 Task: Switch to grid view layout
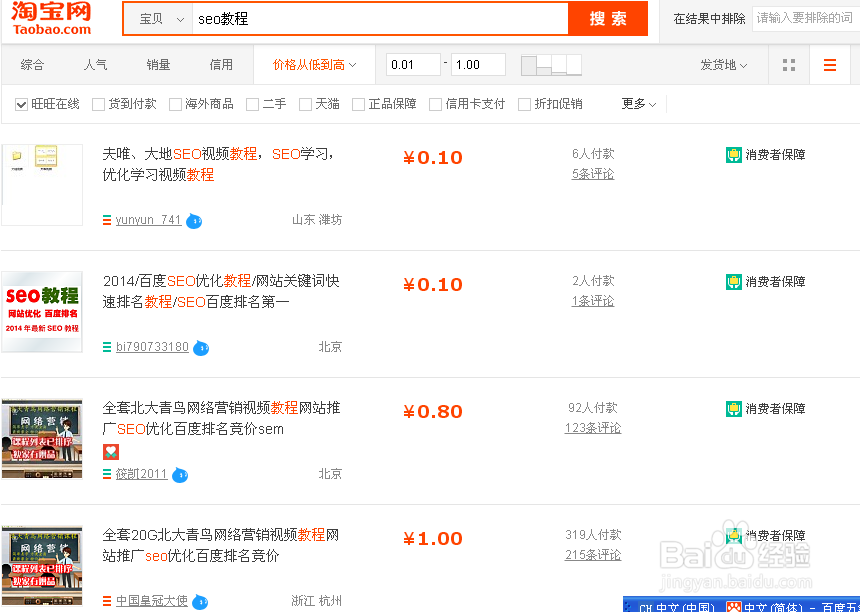788,64
